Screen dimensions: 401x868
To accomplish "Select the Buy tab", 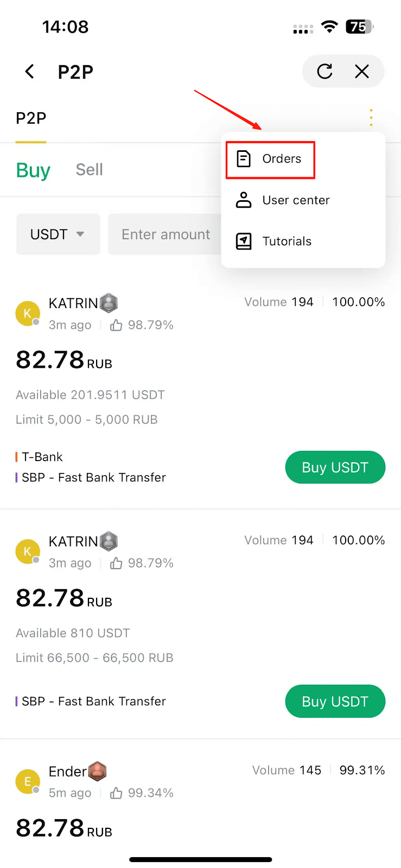I will 33,170.
